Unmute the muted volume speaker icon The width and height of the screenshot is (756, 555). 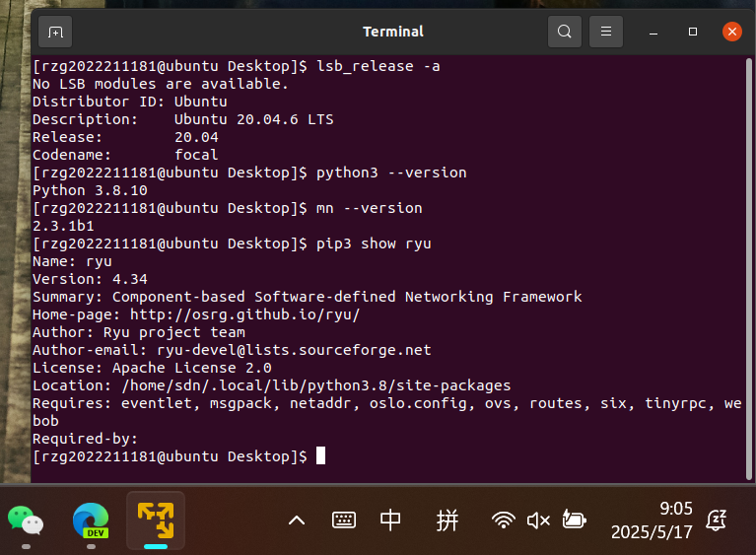[538, 520]
